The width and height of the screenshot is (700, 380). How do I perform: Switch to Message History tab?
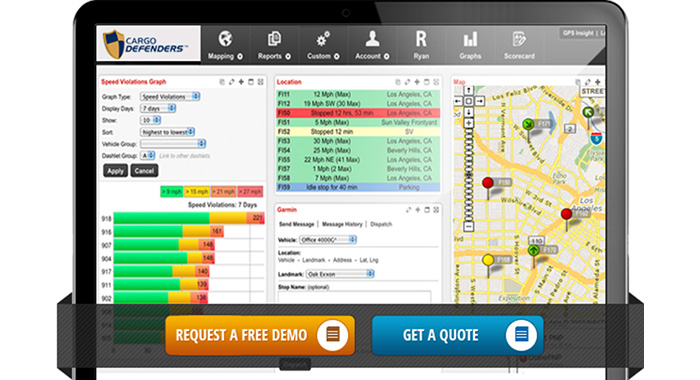click(342, 224)
